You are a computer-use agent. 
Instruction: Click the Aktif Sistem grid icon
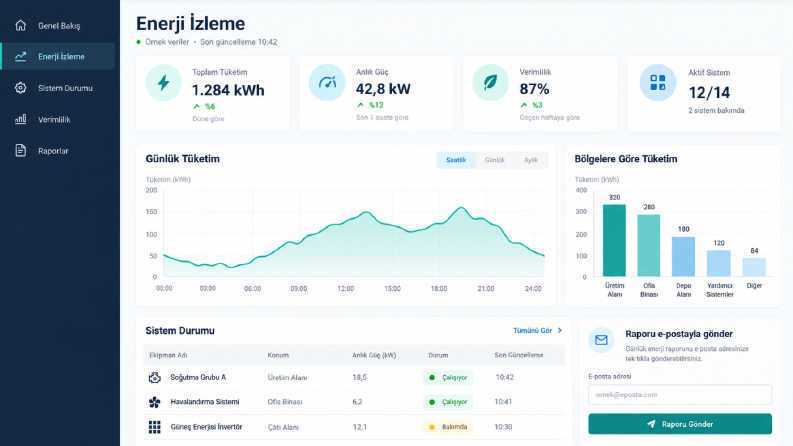657,82
